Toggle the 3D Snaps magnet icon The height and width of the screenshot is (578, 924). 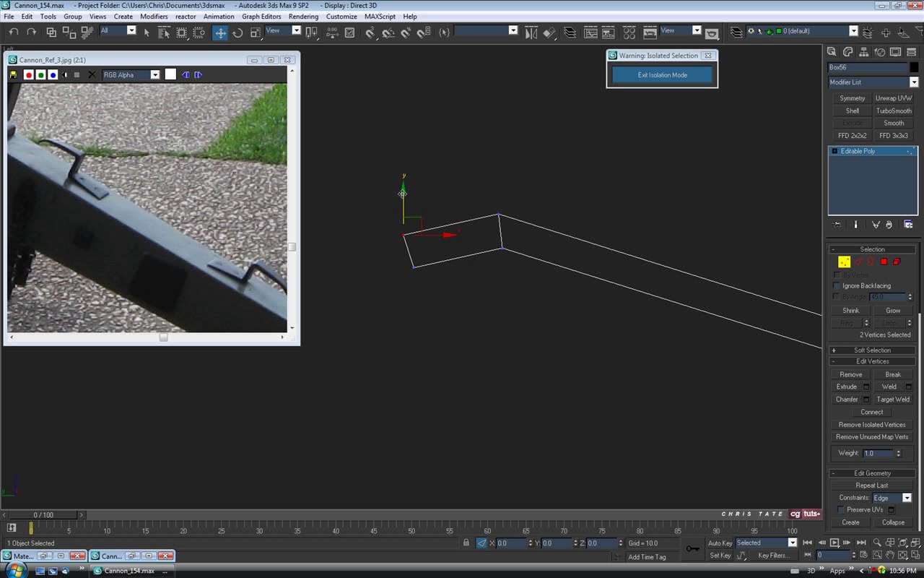(370, 32)
